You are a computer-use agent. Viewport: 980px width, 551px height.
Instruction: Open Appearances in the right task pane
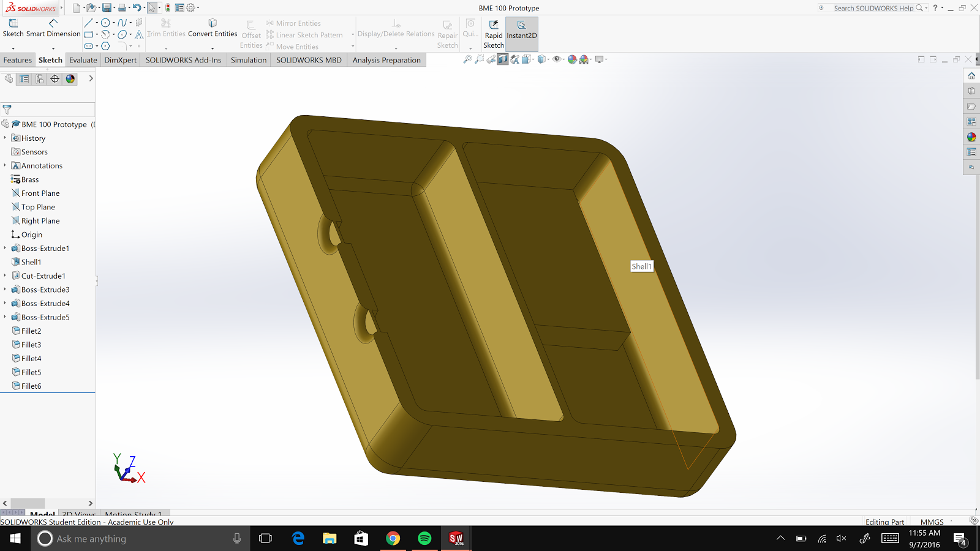tap(971, 137)
